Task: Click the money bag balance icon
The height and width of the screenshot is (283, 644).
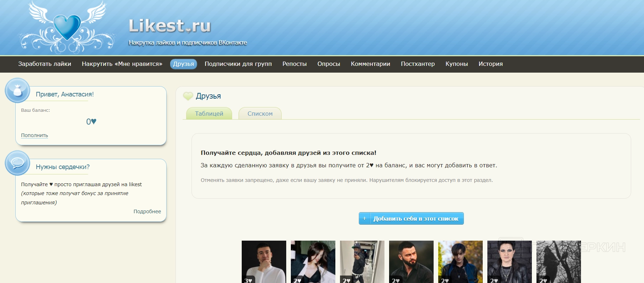Action: coord(17,90)
